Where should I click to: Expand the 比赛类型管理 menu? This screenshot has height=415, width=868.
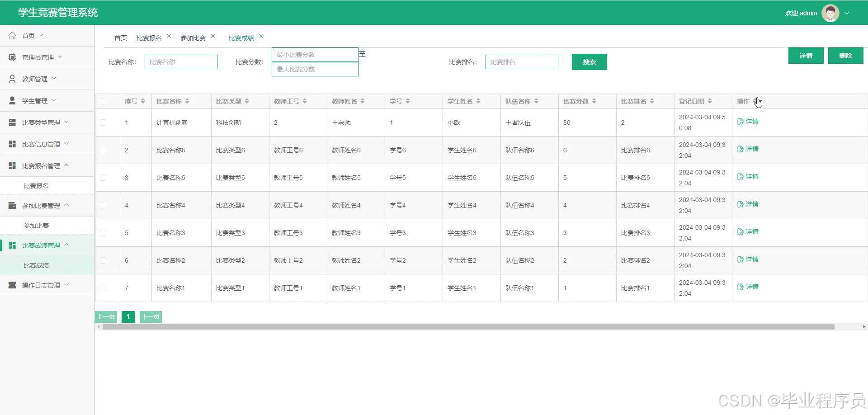(x=66, y=122)
